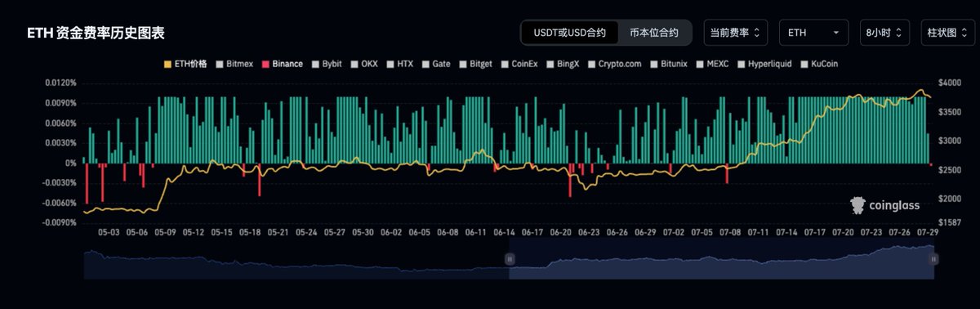Viewport: 980px width, 309px height.
Task: Open the 柱状图 chart type dropdown
Action: pyautogui.click(x=947, y=33)
